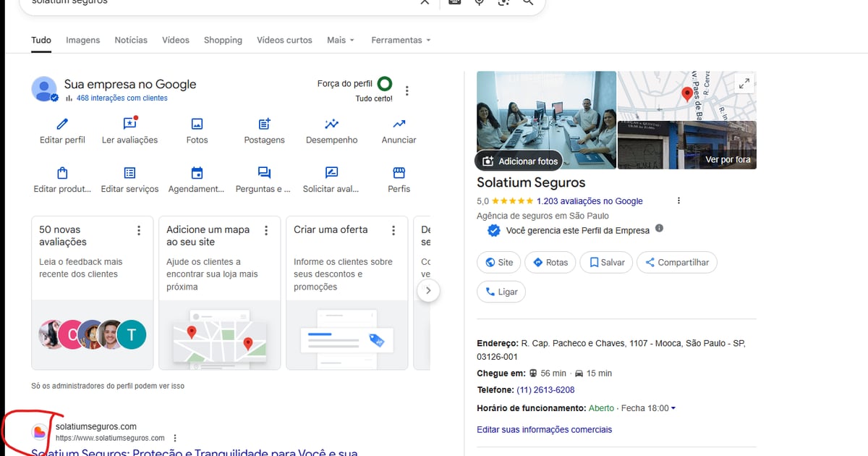Image resolution: width=868 pixels, height=456 pixels.
Task: Click the Anunciar trend icon
Action: (399, 124)
